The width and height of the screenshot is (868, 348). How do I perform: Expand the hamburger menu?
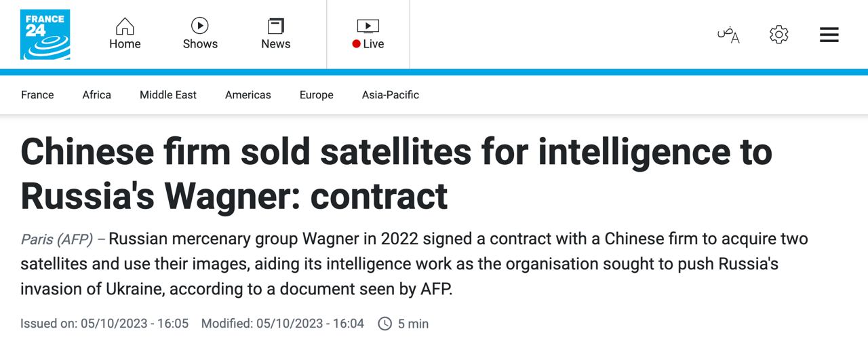coord(829,35)
